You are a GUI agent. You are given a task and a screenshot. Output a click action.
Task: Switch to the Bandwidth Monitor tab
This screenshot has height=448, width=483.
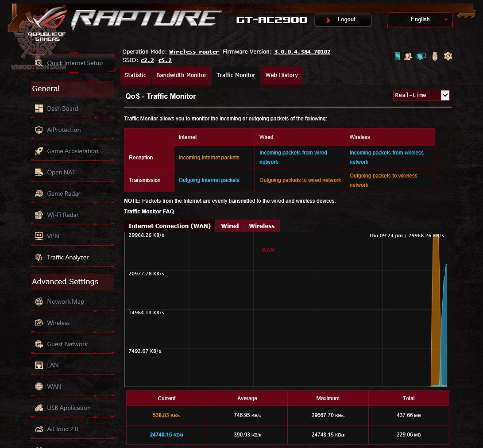181,75
